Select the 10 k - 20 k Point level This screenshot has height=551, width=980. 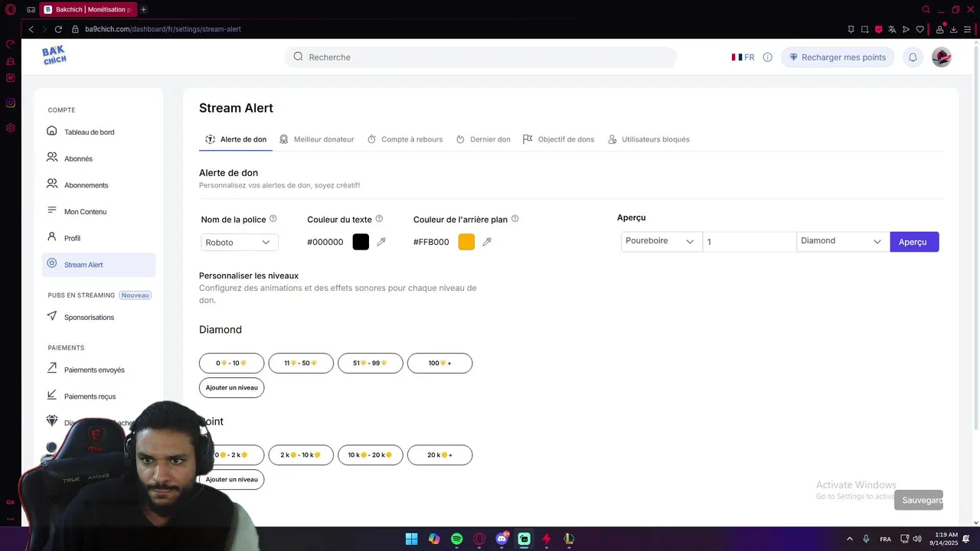pos(371,455)
